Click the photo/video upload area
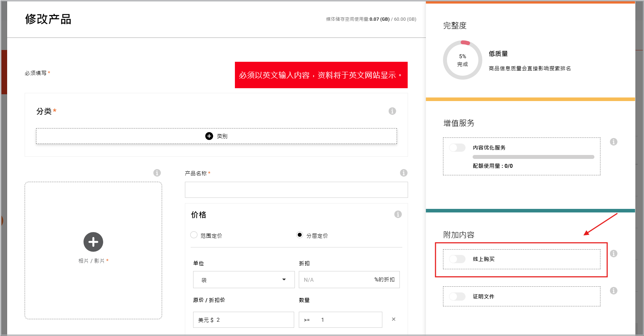The height and width of the screenshot is (336, 644). coord(93,250)
